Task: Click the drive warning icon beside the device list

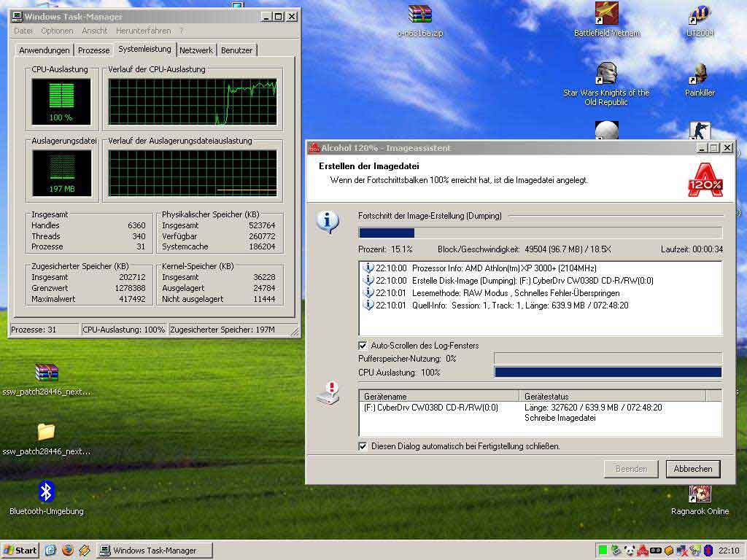Action: pyautogui.click(x=328, y=394)
